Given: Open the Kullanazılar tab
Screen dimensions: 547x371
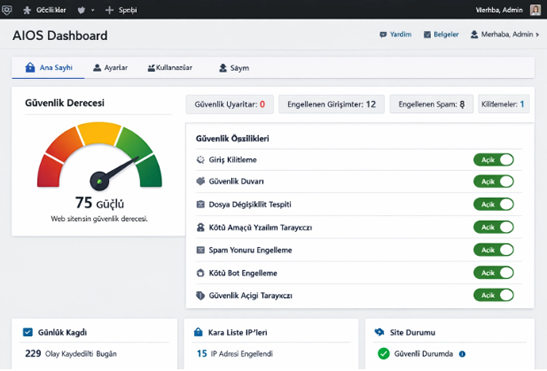Looking at the screenshot, I should click(x=170, y=68).
